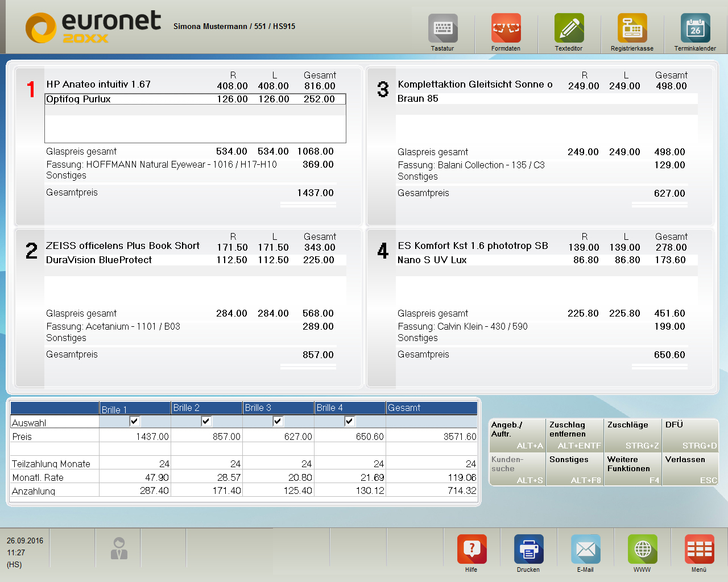728x582 pixels.
Task: Select the Brille 1 column header
Action: tap(135, 408)
